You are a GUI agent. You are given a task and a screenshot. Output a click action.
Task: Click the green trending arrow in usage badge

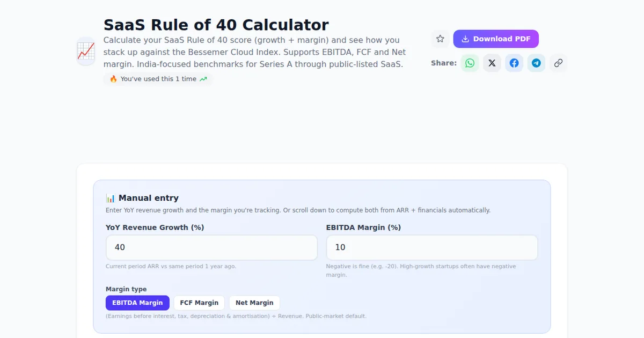203,79
